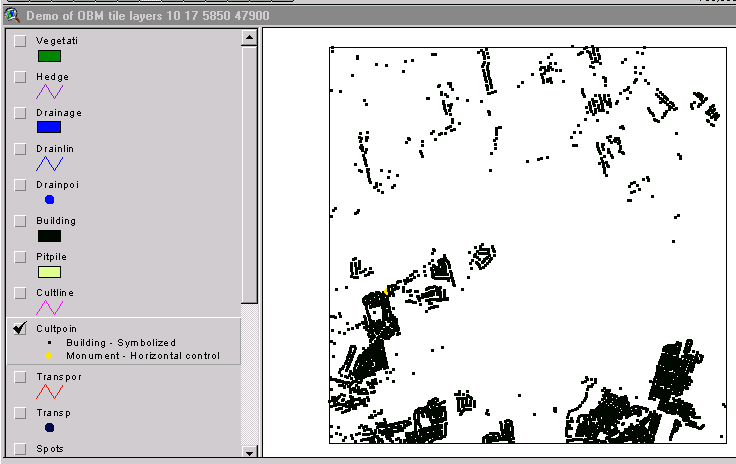736x464 pixels.
Task: Uncheck the Cultpoin layer checkbox
Action: click(x=20, y=328)
